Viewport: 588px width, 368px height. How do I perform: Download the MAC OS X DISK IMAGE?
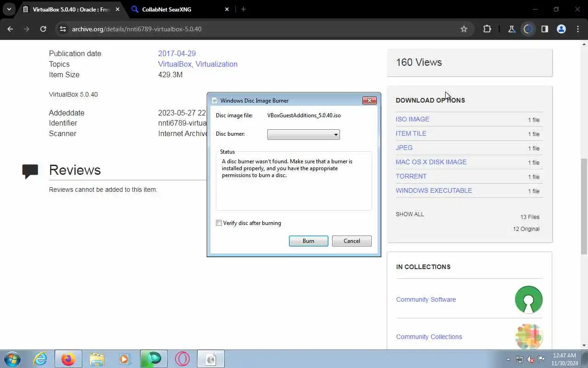(431, 162)
